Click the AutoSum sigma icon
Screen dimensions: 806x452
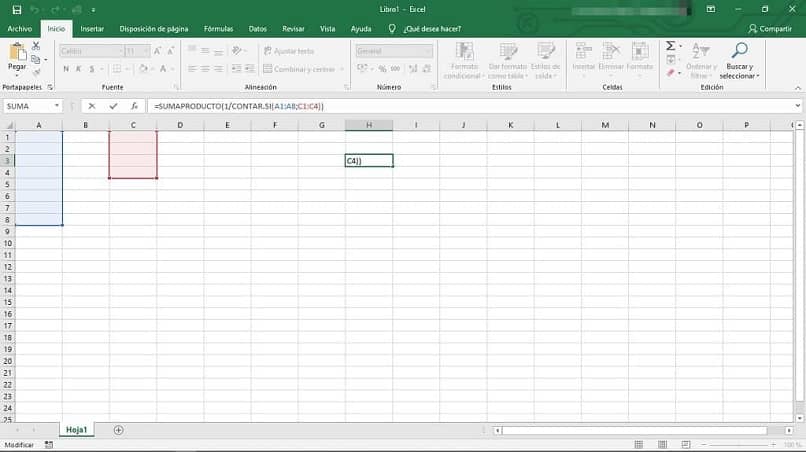(670, 46)
